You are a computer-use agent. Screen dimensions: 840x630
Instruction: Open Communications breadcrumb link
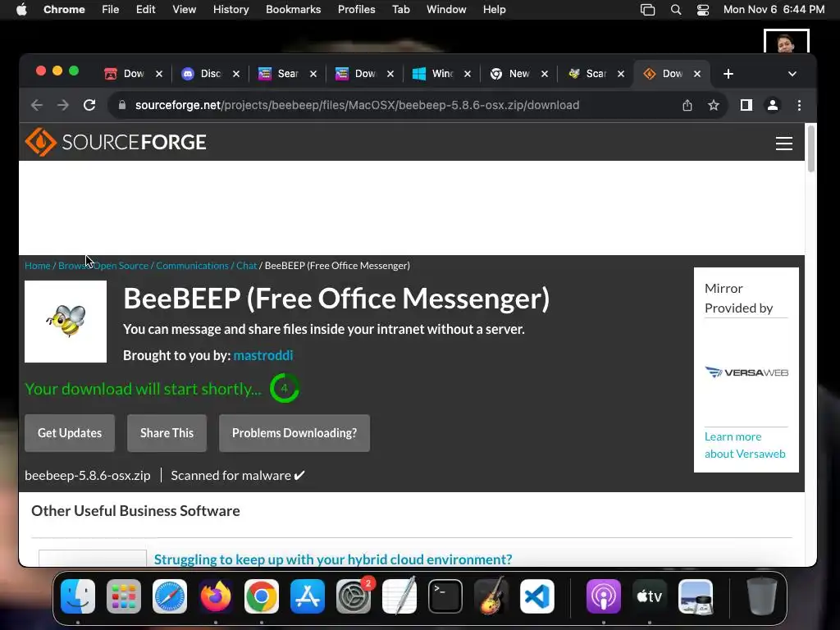(x=192, y=266)
